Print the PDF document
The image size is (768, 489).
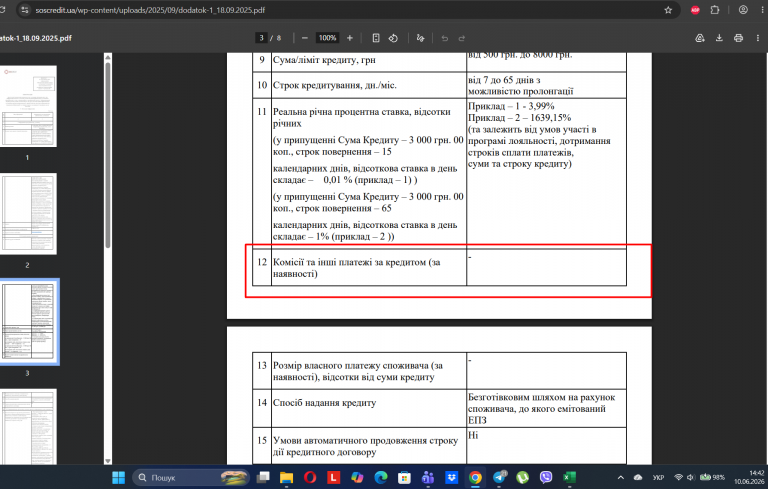(739, 38)
